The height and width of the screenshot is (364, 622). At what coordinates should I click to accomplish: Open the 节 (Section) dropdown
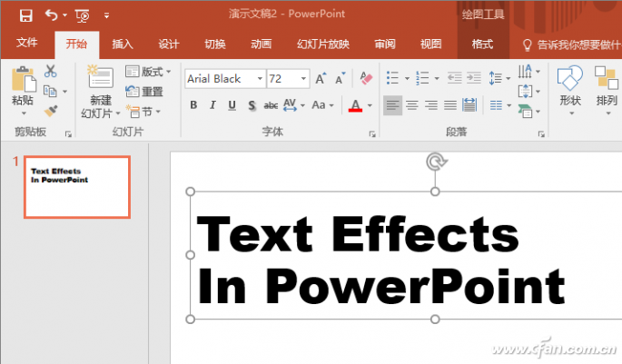(x=143, y=112)
